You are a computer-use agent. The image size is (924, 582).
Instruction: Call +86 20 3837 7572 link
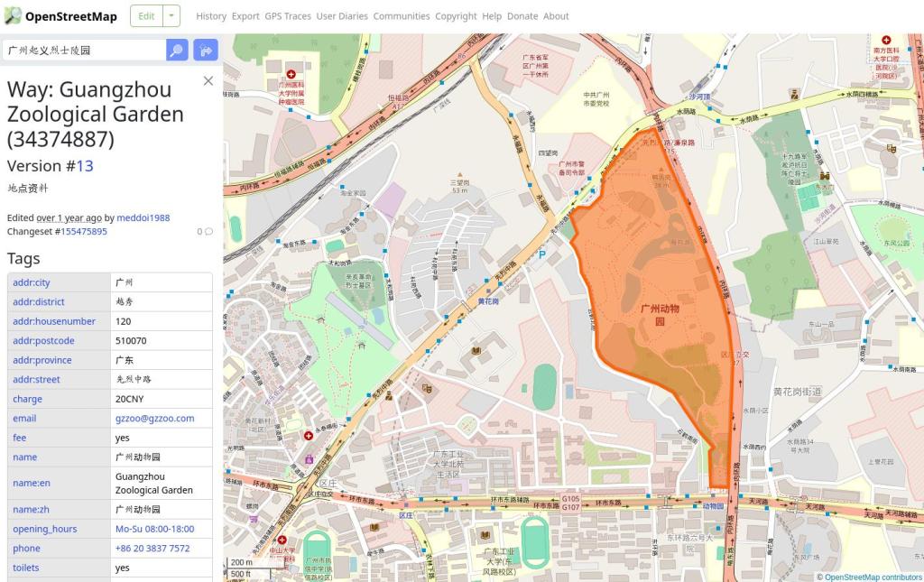point(152,549)
